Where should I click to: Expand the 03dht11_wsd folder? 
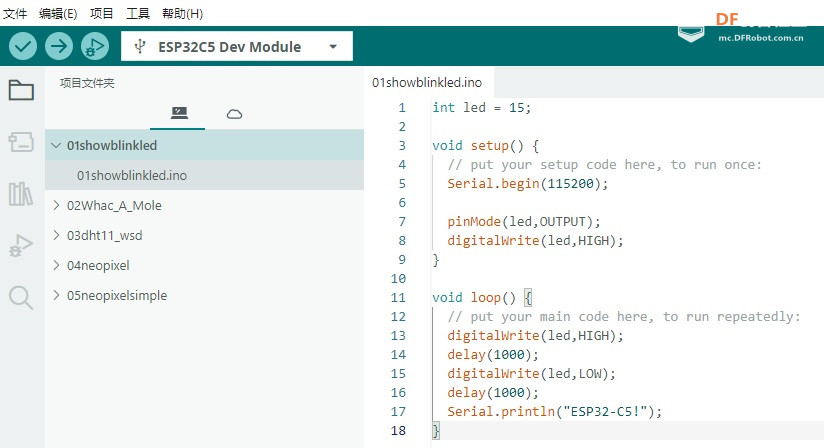[x=56, y=236]
